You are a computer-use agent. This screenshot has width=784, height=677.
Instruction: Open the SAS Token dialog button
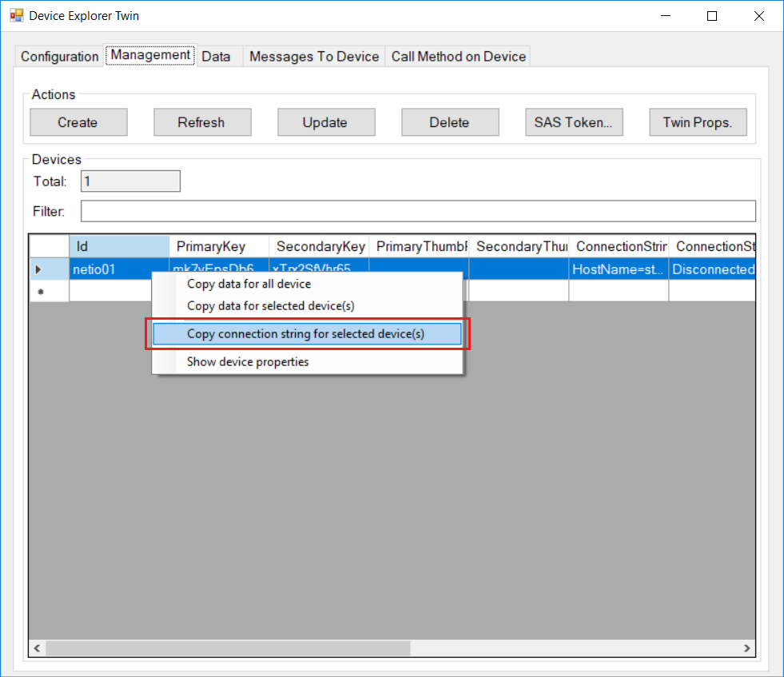(x=574, y=122)
